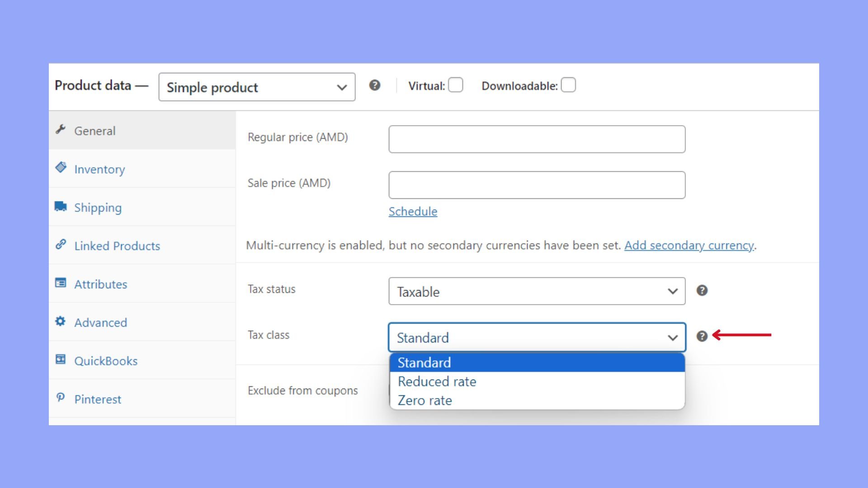Enable the Virtual checkbox
Image resolution: width=868 pixels, height=488 pixels.
pos(456,85)
